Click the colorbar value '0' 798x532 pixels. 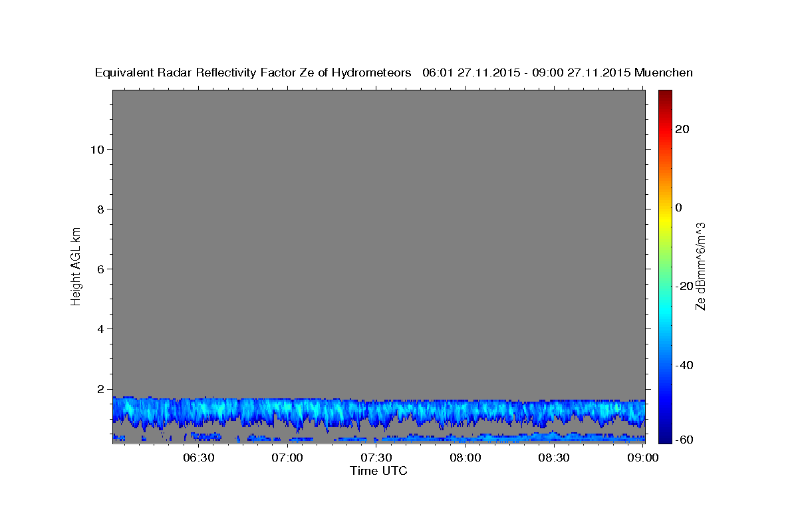(679, 207)
